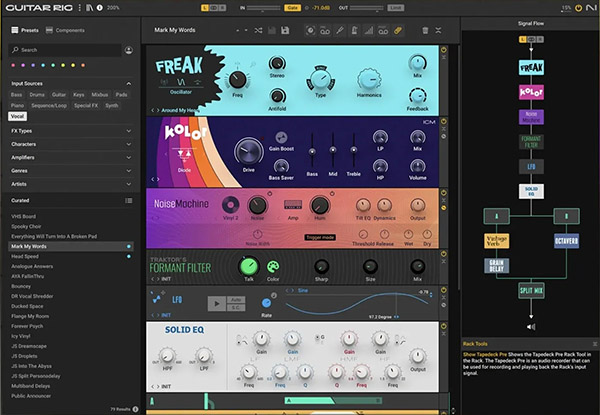
Task: Click the Curated list view icon
Action: coord(129,200)
